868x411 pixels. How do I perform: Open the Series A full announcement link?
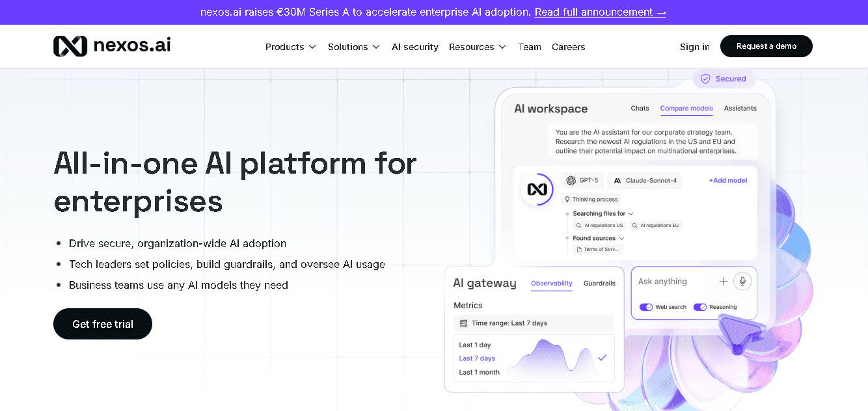(x=600, y=12)
